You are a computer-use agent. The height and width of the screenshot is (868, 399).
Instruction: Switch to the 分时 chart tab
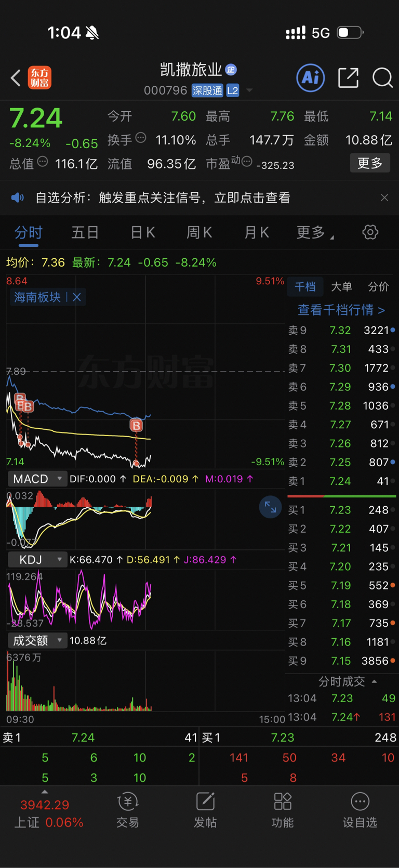click(29, 232)
